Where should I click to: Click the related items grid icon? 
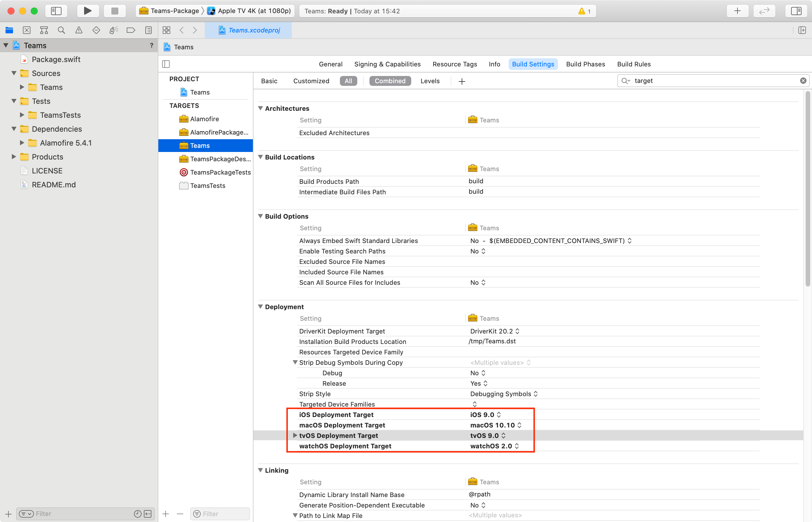pyautogui.click(x=166, y=30)
